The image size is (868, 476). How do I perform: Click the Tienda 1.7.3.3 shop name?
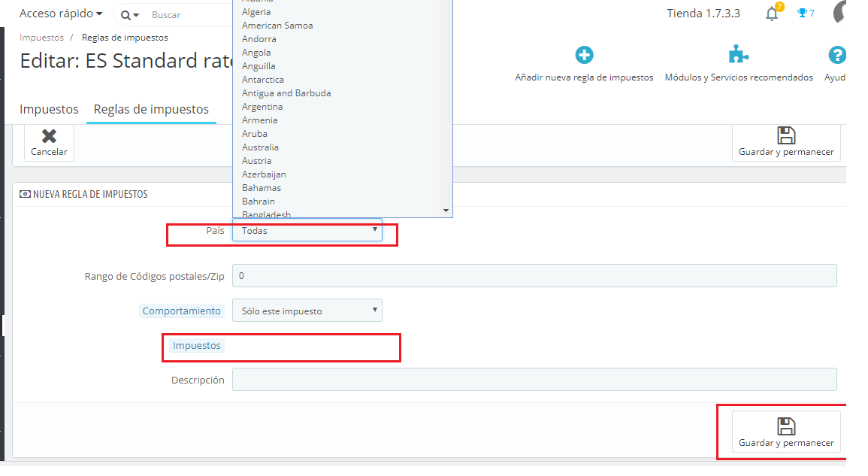tap(703, 14)
